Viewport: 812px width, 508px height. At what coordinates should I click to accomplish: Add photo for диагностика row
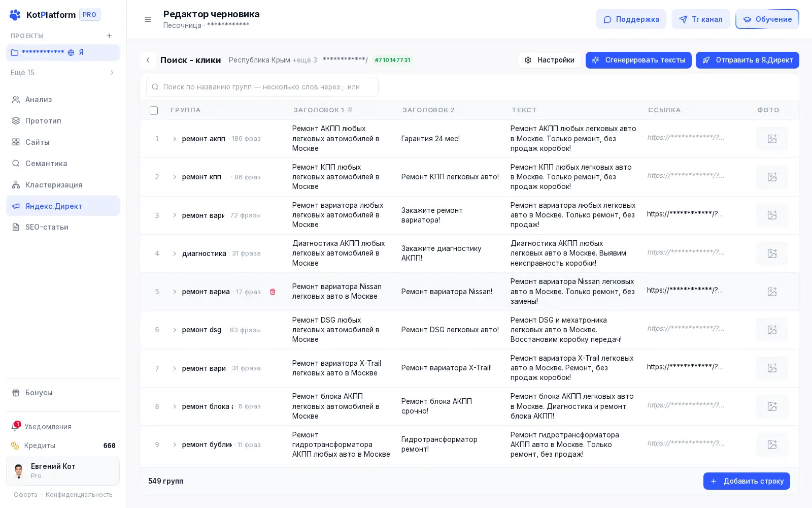point(772,253)
